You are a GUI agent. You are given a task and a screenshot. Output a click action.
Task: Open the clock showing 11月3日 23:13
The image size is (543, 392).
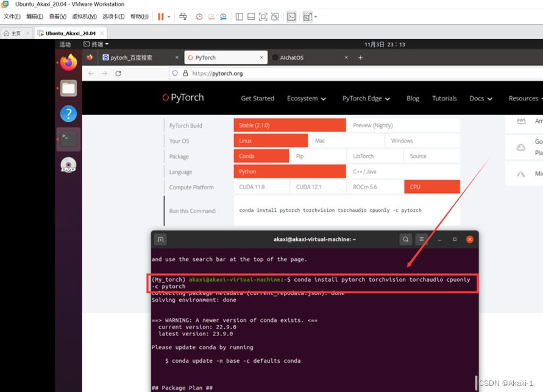(385, 44)
